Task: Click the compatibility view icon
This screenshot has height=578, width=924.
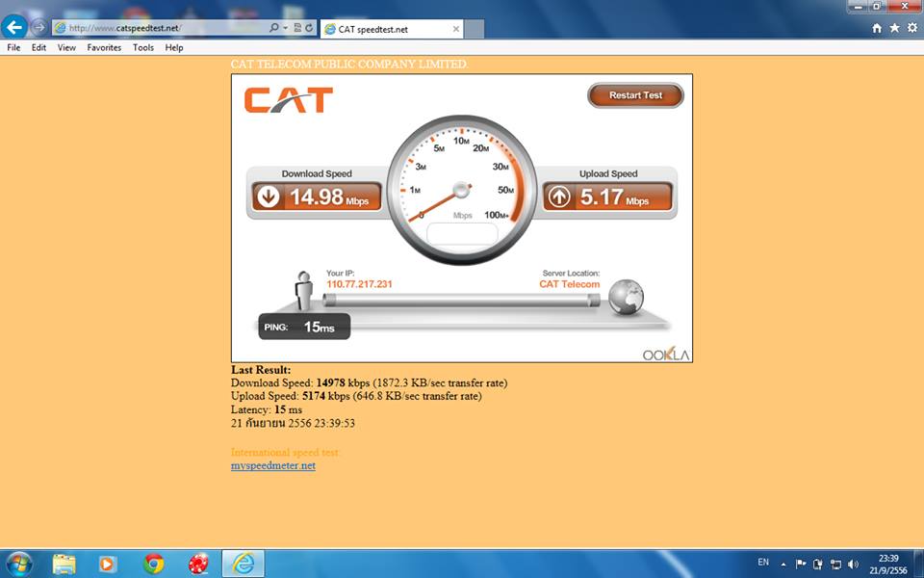Action: point(297,28)
